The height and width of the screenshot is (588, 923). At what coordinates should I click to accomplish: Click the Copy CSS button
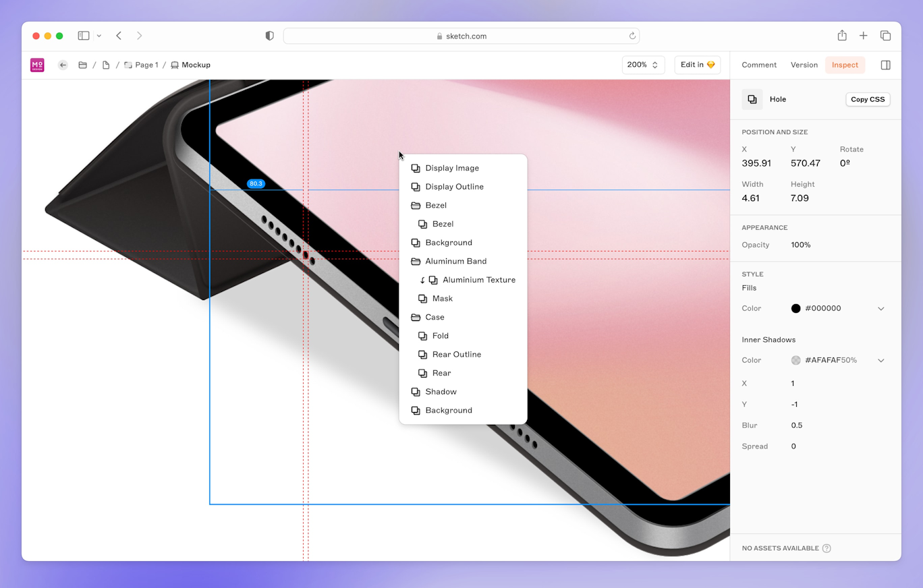[867, 100]
